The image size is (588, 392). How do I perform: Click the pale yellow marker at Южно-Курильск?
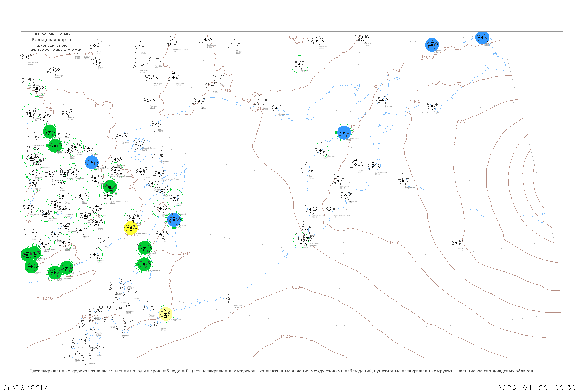tap(165, 314)
